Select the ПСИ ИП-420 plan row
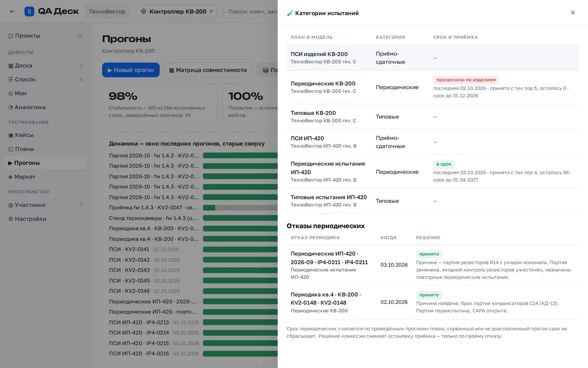 point(433,142)
